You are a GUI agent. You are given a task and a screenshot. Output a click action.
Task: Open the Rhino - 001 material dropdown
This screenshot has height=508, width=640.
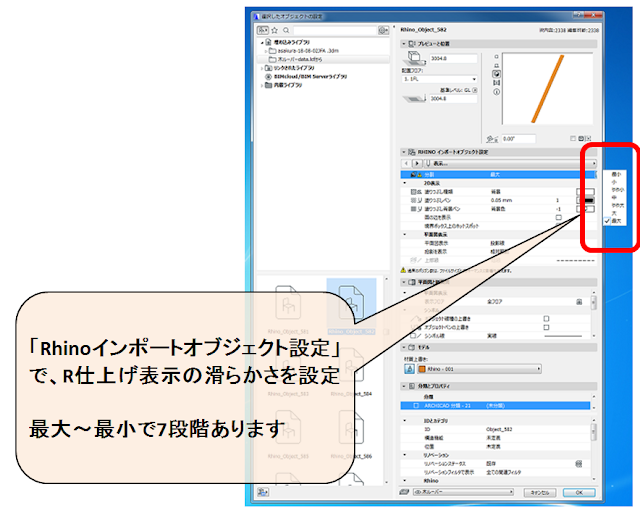[x=479, y=369]
